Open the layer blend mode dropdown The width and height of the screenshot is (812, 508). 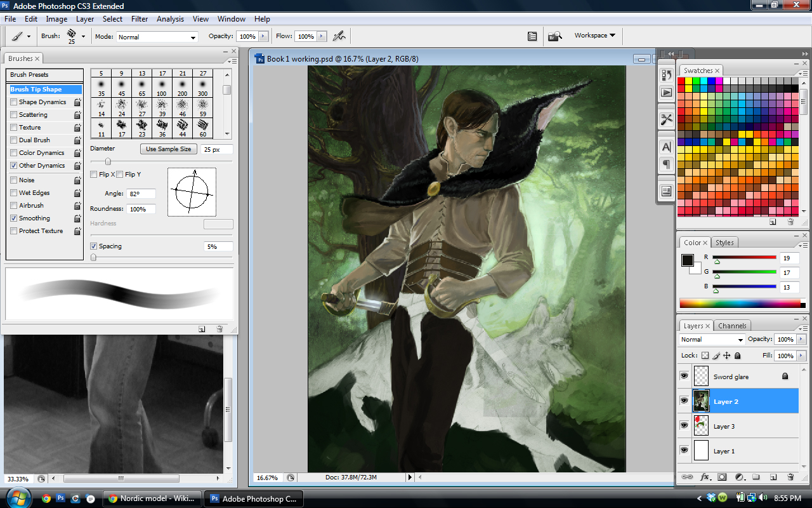coord(710,340)
